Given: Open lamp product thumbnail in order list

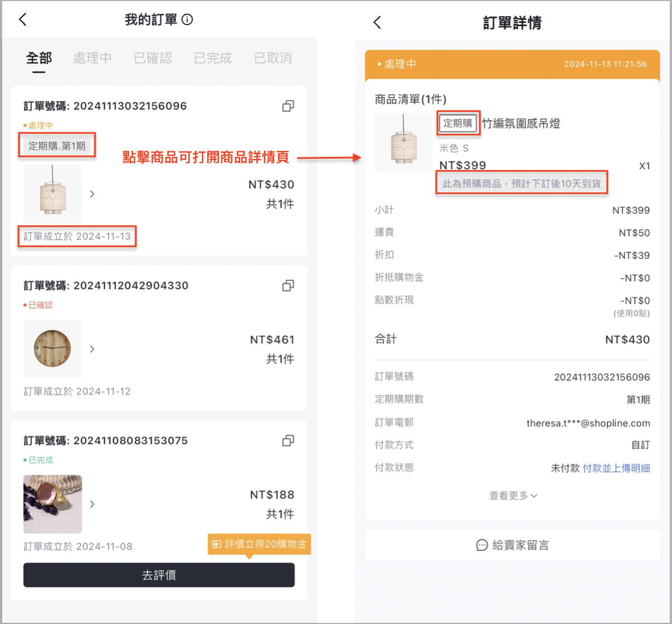Looking at the screenshot, I should [53, 194].
